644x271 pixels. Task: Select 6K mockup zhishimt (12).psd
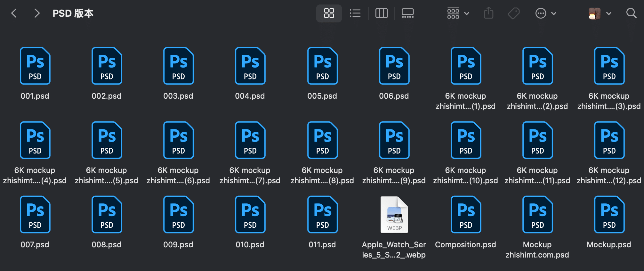point(609,140)
